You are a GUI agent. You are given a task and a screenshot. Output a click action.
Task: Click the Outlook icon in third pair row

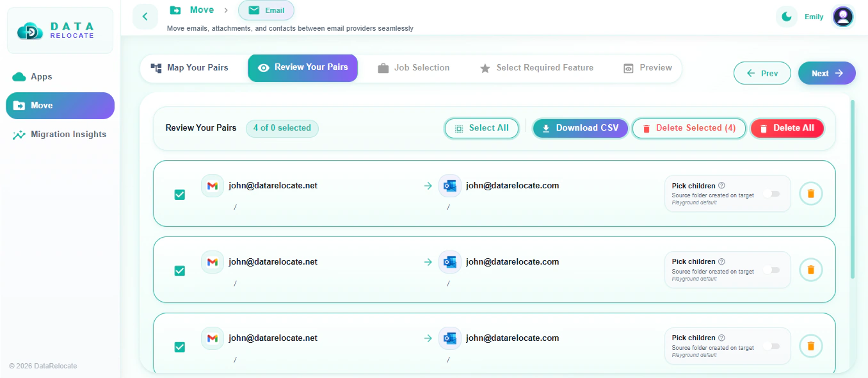coord(450,338)
